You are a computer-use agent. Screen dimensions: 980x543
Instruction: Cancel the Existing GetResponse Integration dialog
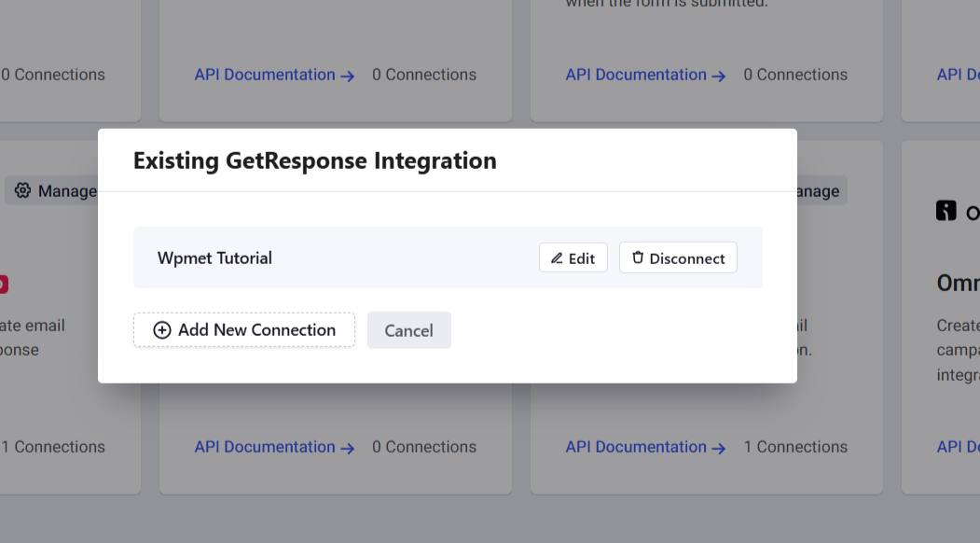point(408,329)
